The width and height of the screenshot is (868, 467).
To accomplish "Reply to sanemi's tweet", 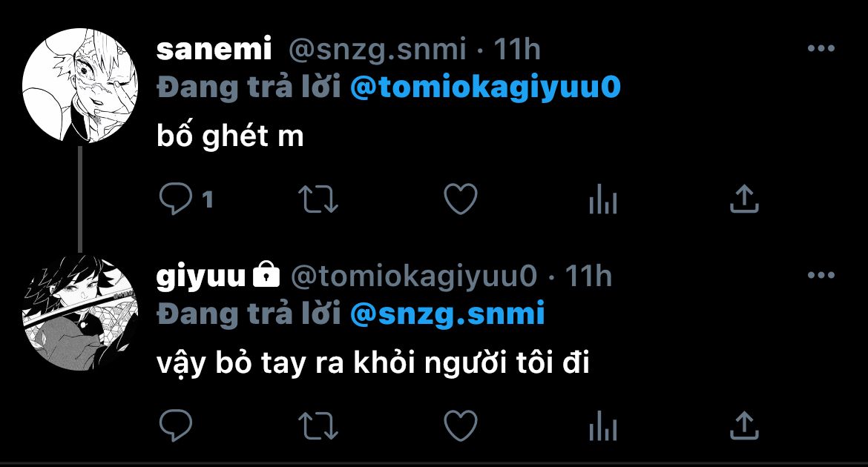I will click(x=176, y=199).
